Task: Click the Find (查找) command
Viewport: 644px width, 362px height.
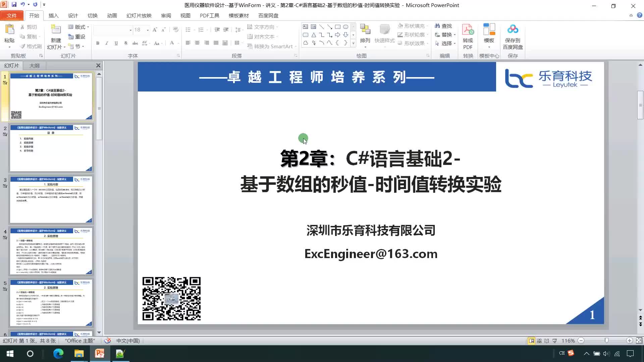Action: click(x=443, y=26)
